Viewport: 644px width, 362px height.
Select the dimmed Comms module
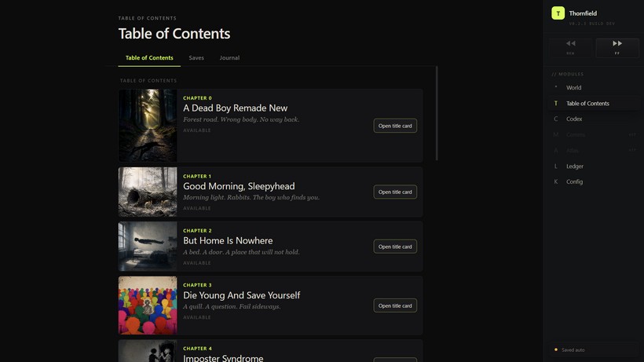(594, 134)
